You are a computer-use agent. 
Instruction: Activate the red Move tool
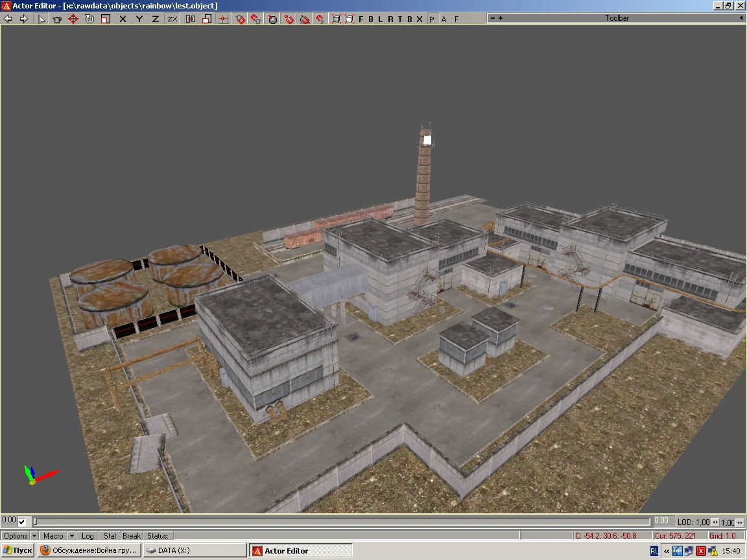73,19
